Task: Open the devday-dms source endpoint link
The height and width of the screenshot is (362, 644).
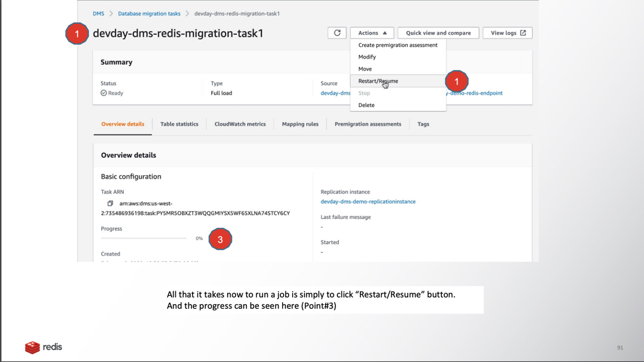Action: point(336,93)
